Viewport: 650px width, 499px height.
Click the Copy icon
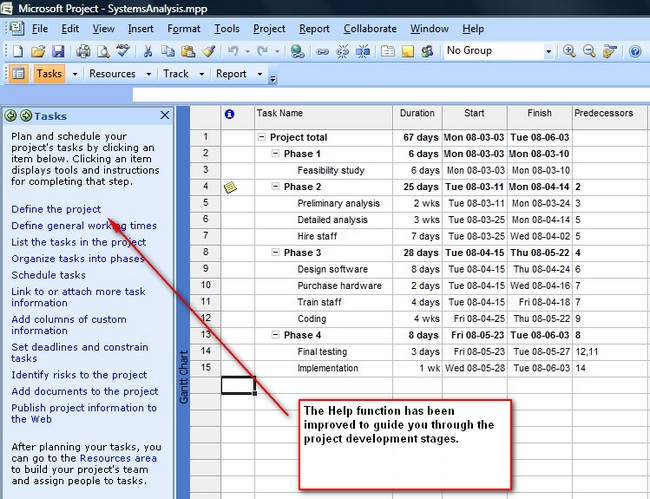(167, 51)
